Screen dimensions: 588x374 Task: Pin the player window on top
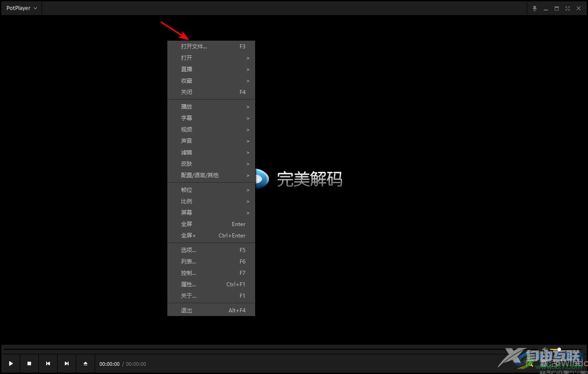[535, 8]
